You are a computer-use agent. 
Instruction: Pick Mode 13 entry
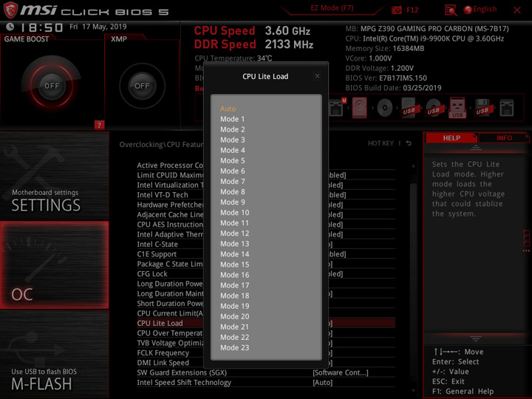click(234, 244)
